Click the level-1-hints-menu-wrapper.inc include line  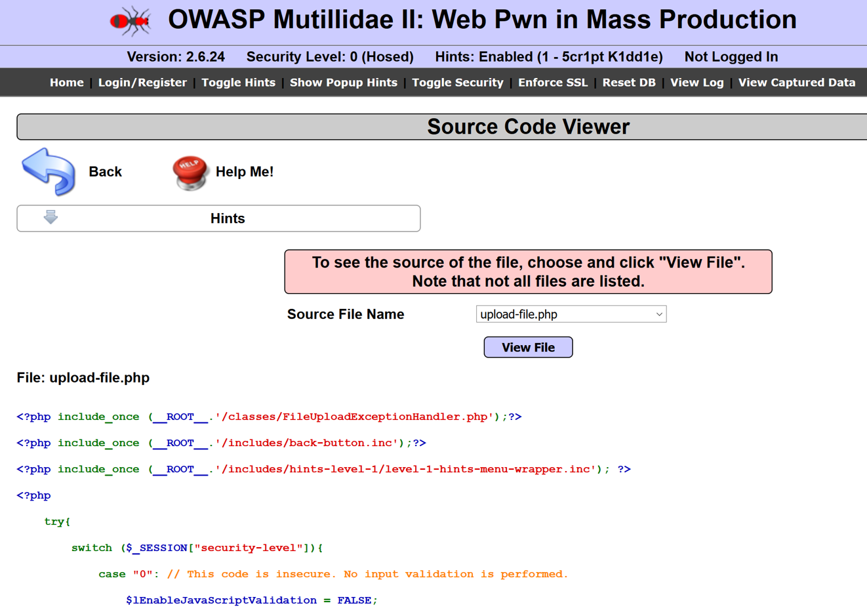tap(324, 469)
